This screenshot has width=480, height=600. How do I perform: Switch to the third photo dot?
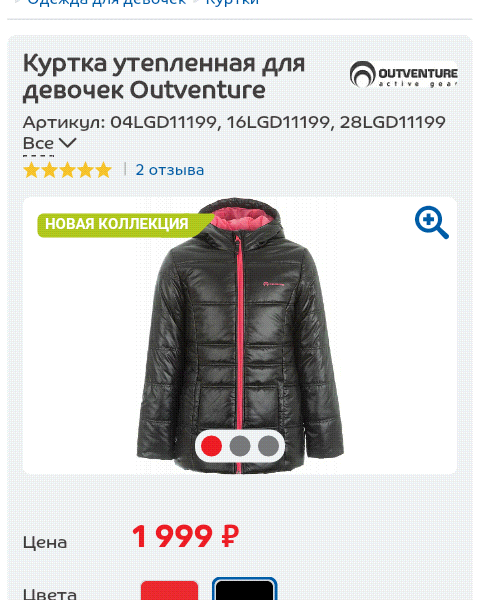[268, 446]
